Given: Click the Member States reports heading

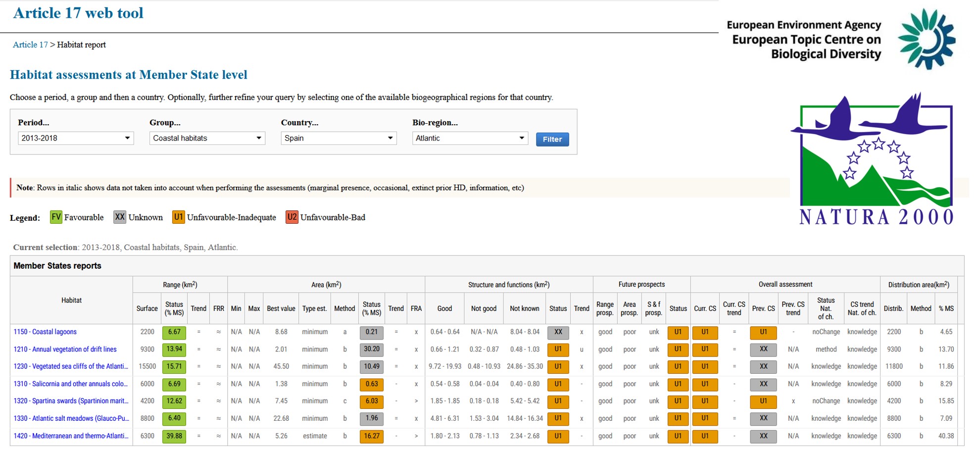Looking at the screenshot, I should 57,266.
